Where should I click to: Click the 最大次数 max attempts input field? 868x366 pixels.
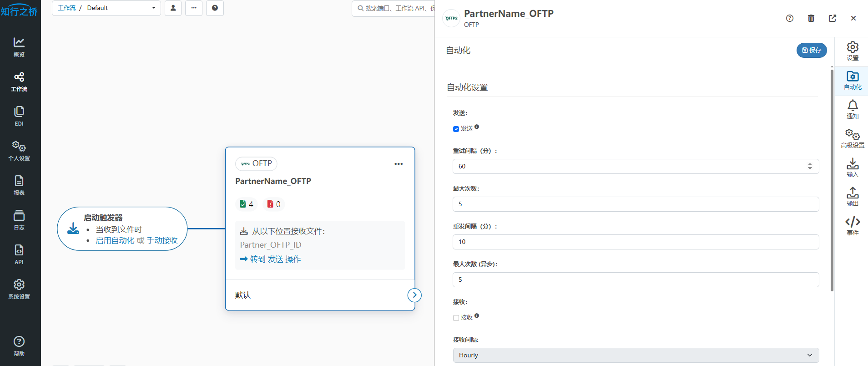coord(636,204)
